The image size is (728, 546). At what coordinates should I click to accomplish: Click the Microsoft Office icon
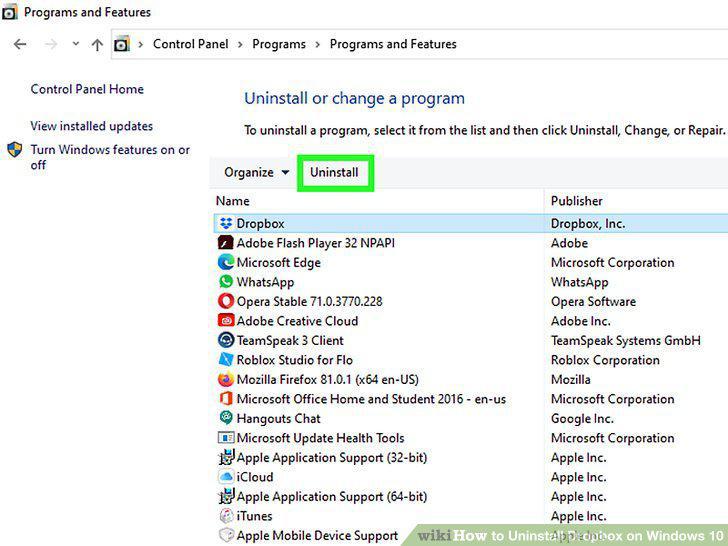pyautogui.click(x=226, y=399)
